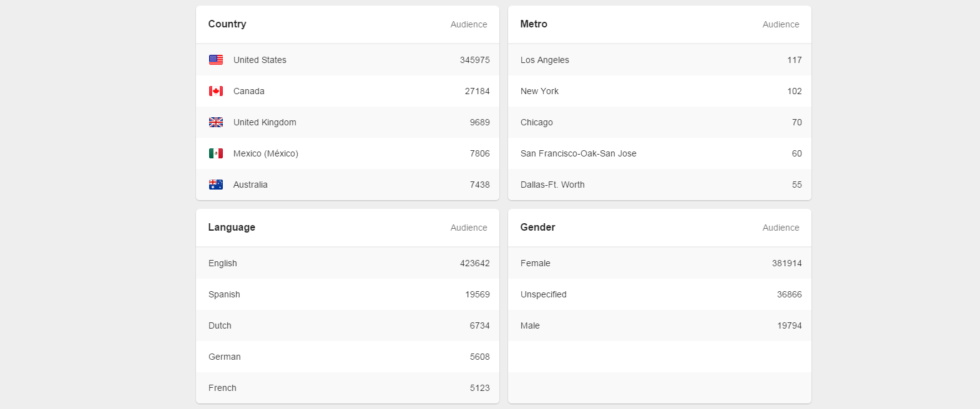Click the Language table heading
This screenshot has height=409, width=980.
click(232, 227)
